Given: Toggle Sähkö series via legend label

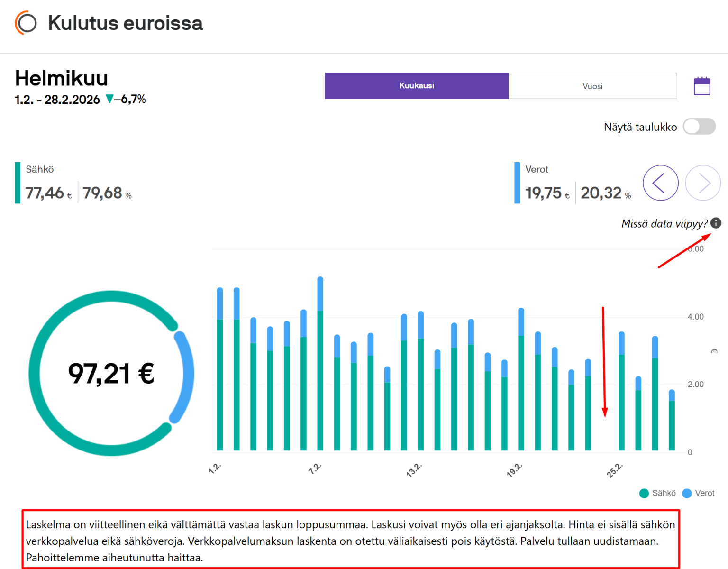Looking at the screenshot, I should pyautogui.click(x=664, y=493).
